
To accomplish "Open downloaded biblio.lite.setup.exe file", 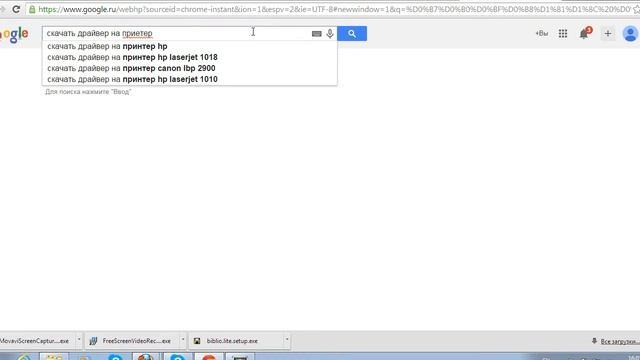I will [237, 341].
